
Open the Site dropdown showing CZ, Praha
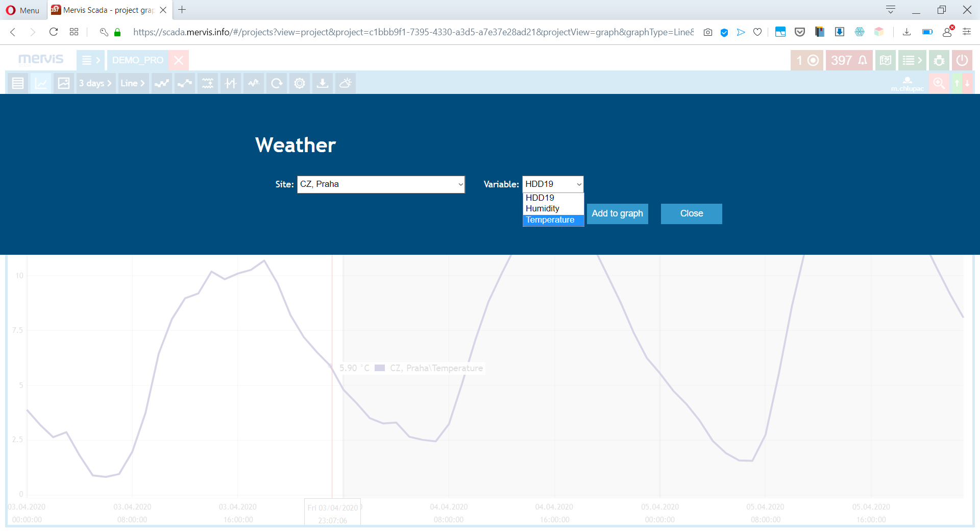381,184
